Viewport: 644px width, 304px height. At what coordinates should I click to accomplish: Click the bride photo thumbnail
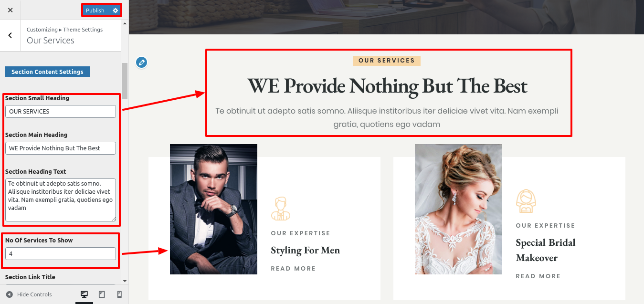pyautogui.click(x=458, y=209)
